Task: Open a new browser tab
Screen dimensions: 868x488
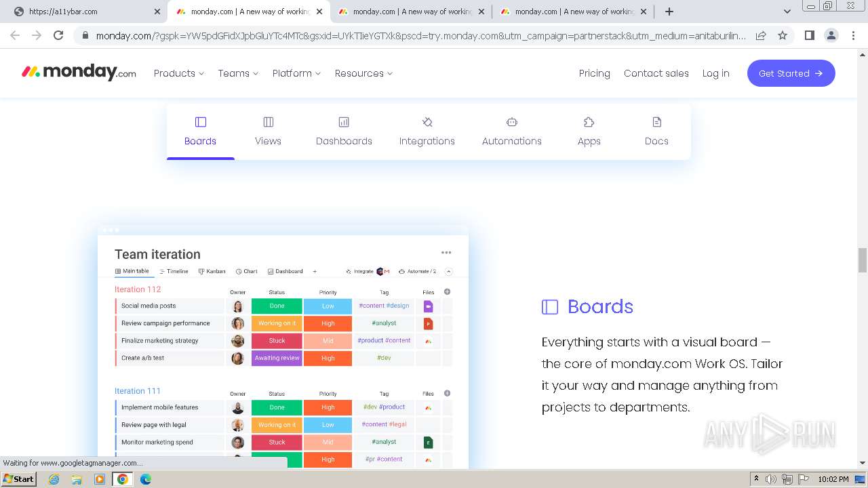Action: [669, 12]
